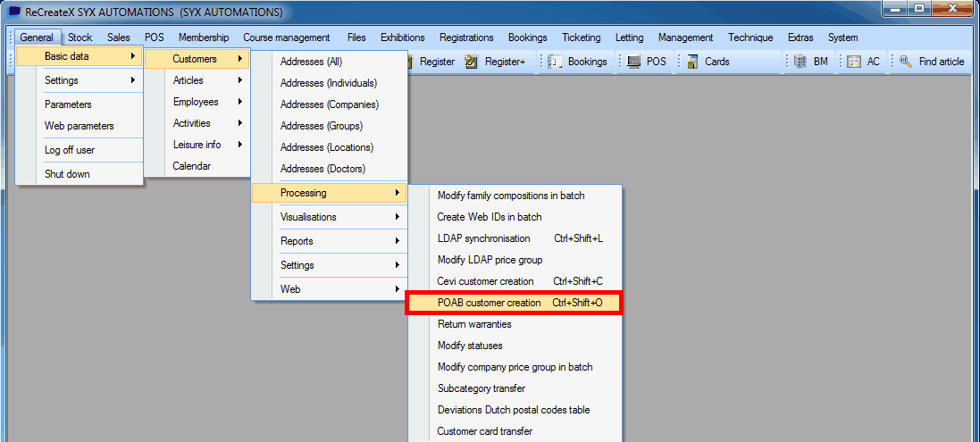Viewport: 980px width, 442px height.
Task: Click the Register+ toolbar icon
Action: pos(472,62)
